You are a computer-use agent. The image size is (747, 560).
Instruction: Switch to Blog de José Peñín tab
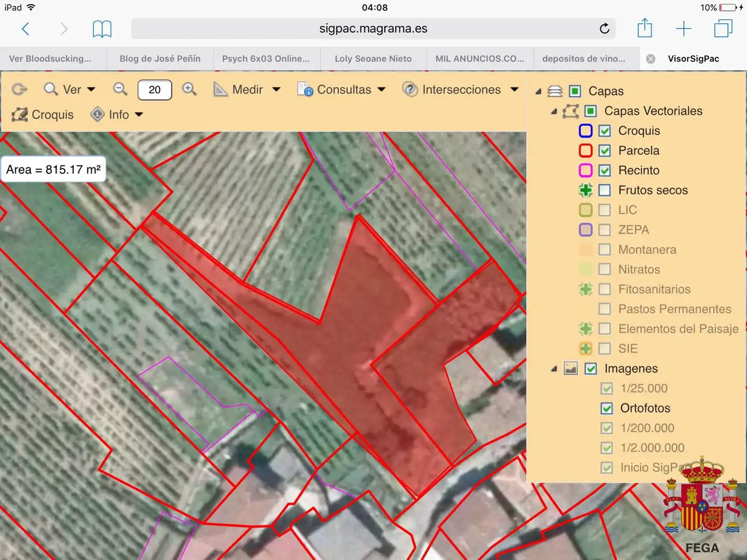160,59
